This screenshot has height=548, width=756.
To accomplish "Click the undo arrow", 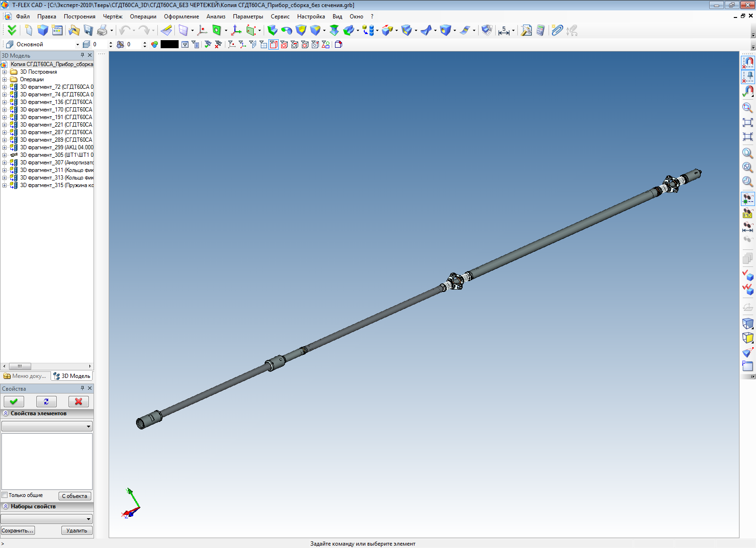I will (125, 30).
